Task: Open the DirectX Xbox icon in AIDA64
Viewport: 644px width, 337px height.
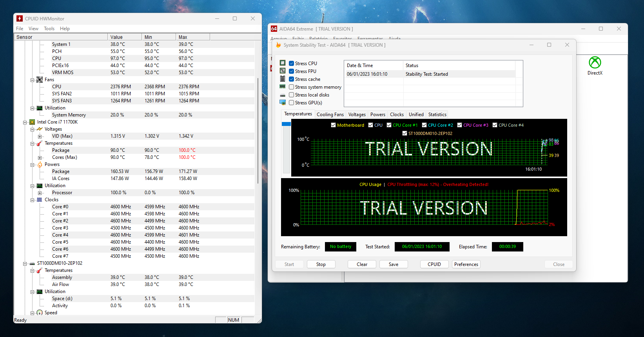Action: pyautogui.click(x=595, y=62)
